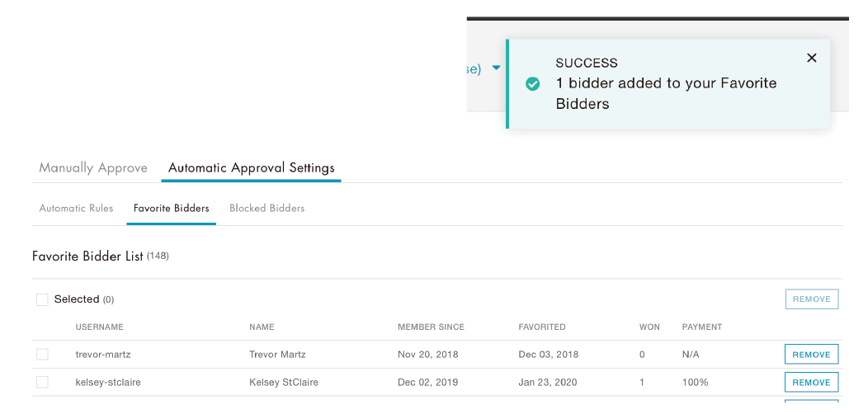
Task: Open the Blocked Bidders sub-tab
Action: [x=267, y=209]
